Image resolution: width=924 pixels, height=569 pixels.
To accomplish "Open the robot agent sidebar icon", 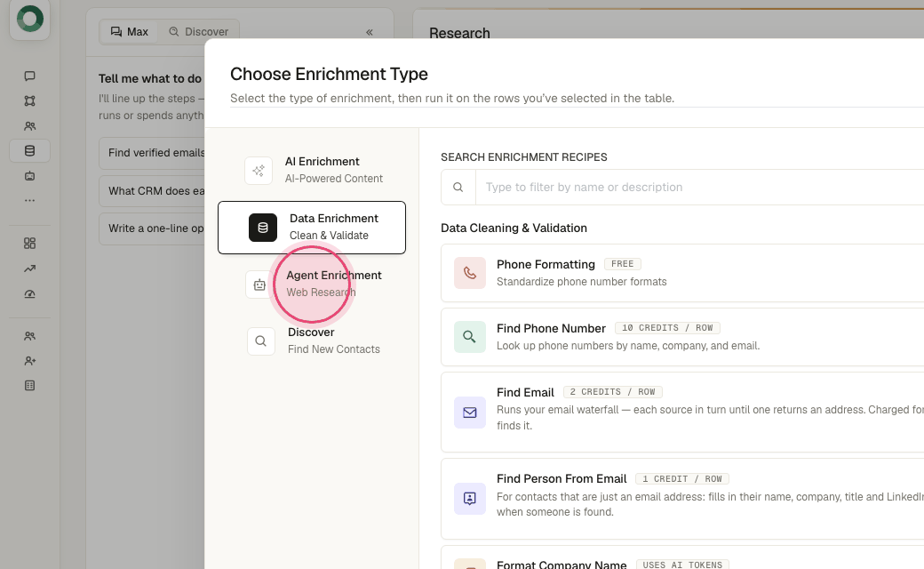I will (29, 176).
